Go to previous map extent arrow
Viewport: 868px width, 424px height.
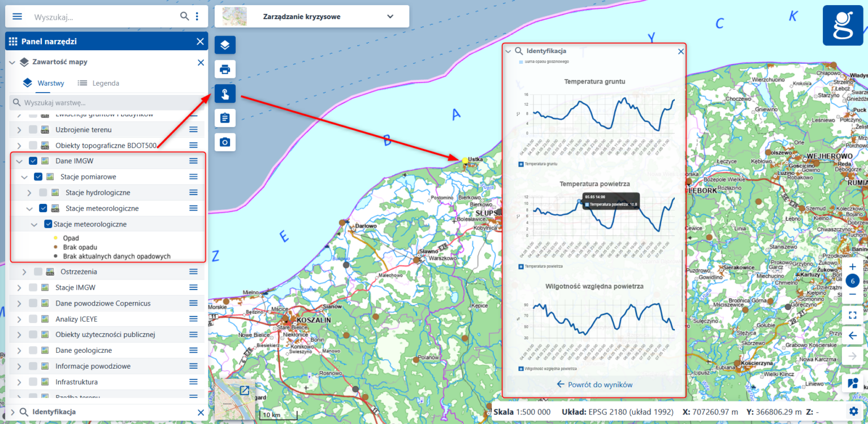[853, 336]
